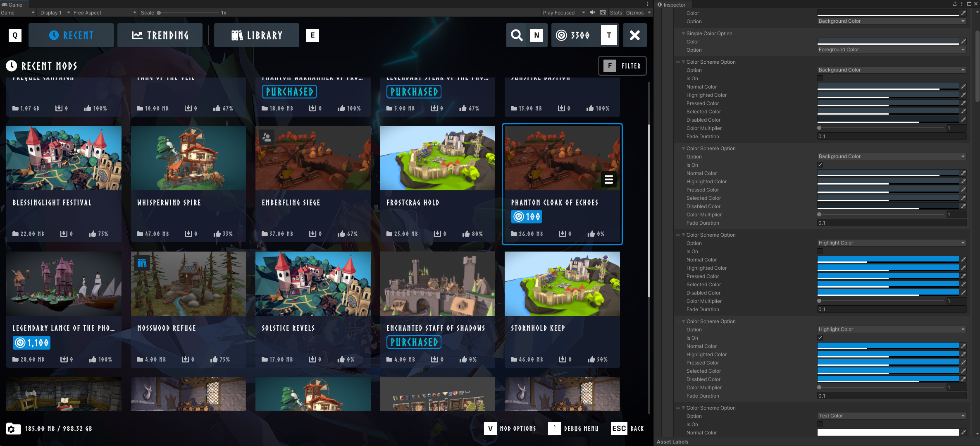980x446 pixels.
Task: Open the Text Color option dropdown
Action: (892, 416)
